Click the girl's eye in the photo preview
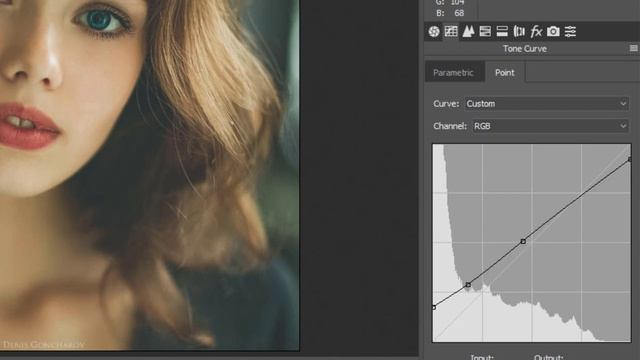This screenshot has width=640, height=360. tap(100, 20)
